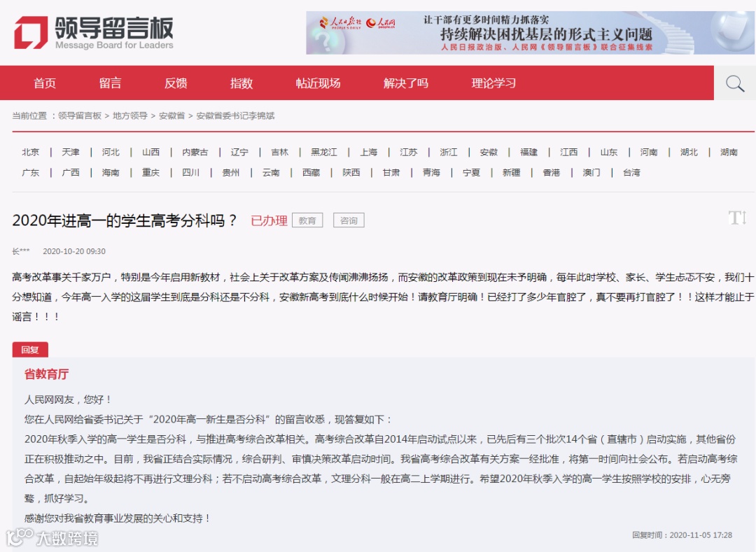Click the 咨询 tag button
The height and width of the screenshot is (552, 756).
pos(349,220)
